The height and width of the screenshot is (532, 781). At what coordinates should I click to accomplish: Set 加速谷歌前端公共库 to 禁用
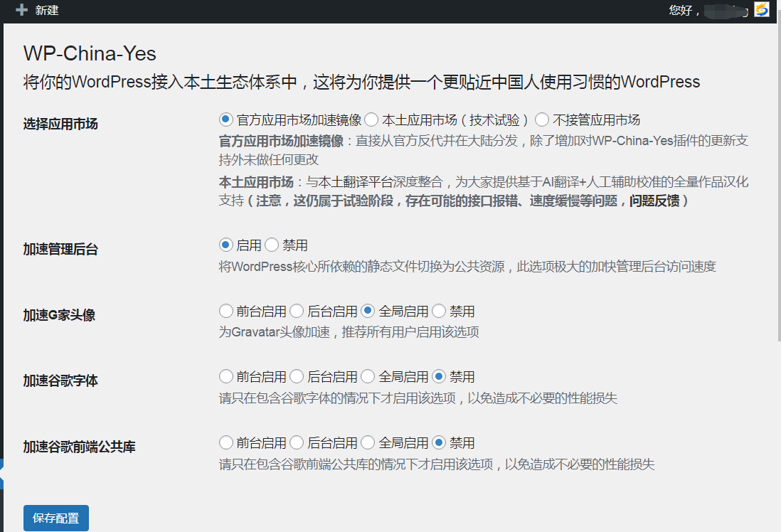point(439,442)
